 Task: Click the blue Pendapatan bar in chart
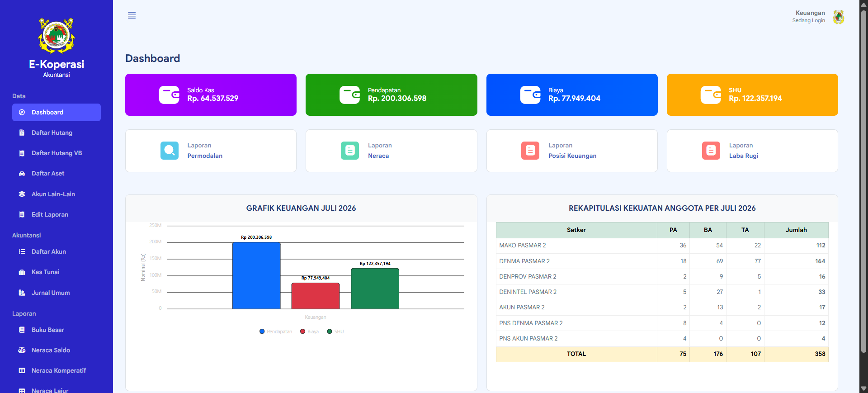(x=256, y=275)
